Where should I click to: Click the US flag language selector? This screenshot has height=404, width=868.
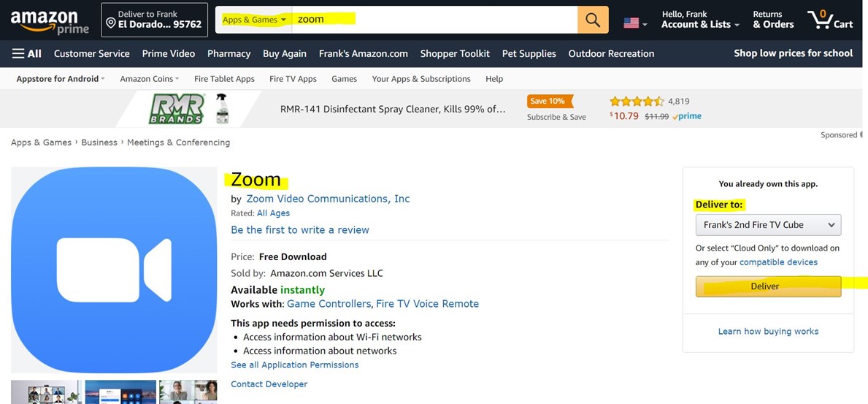point(634,23)
